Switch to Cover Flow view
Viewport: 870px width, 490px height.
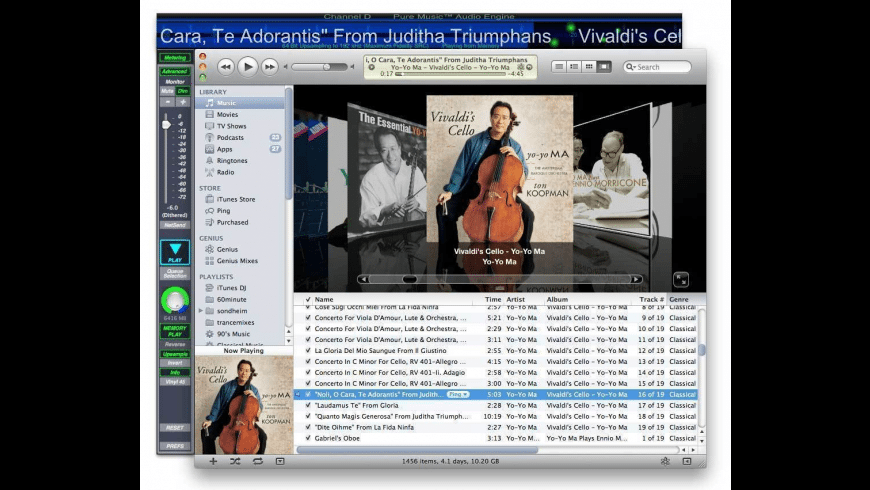[604, 67]
